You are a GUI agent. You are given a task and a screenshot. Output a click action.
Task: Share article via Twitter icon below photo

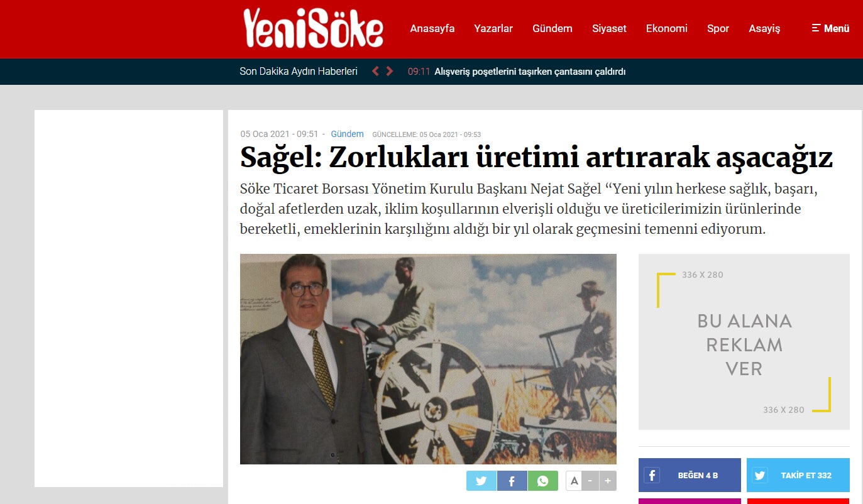coord(481,481)
